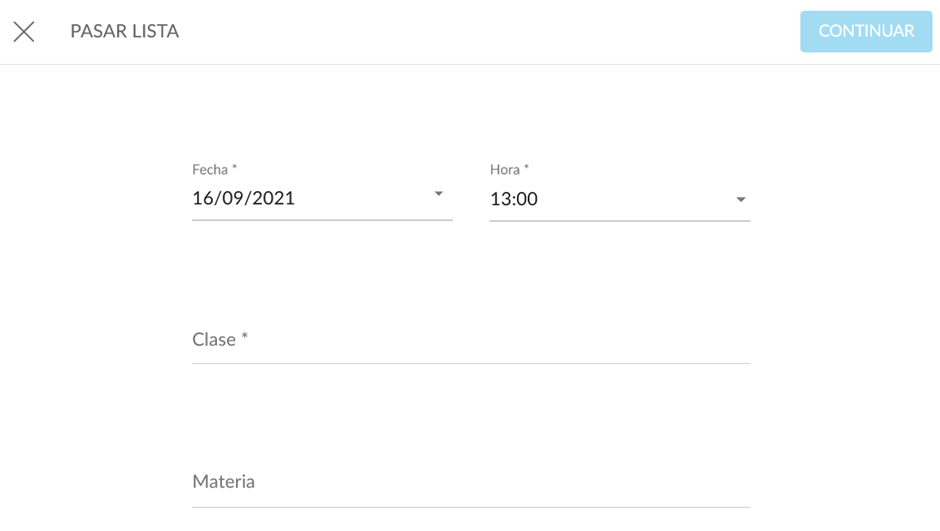Expand the Hora time dropdown arrow
The width and height of the screenshot is (940, 531).
741,199
